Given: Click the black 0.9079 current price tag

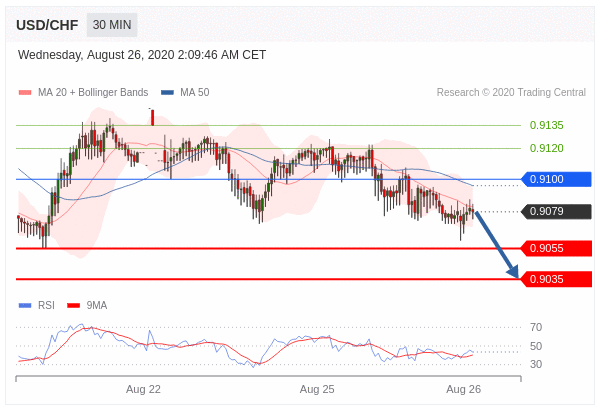Looking at the screenshot, I should [556, 211].
